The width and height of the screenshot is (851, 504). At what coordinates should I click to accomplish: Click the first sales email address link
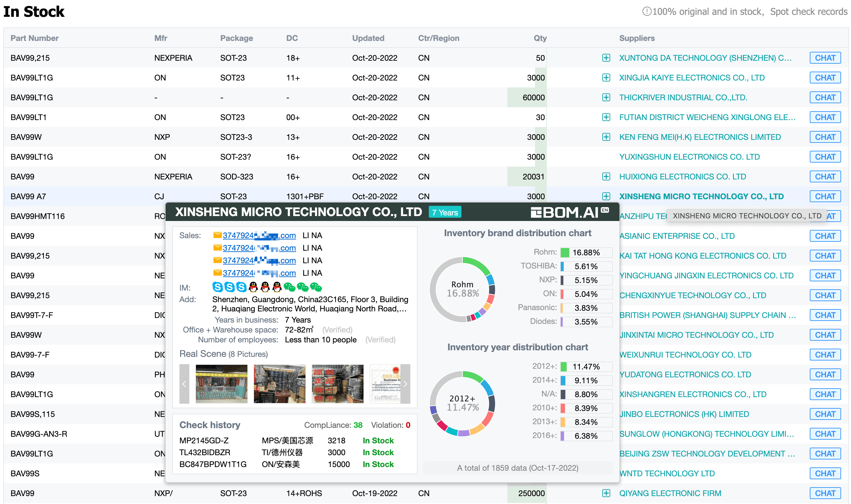259,236
